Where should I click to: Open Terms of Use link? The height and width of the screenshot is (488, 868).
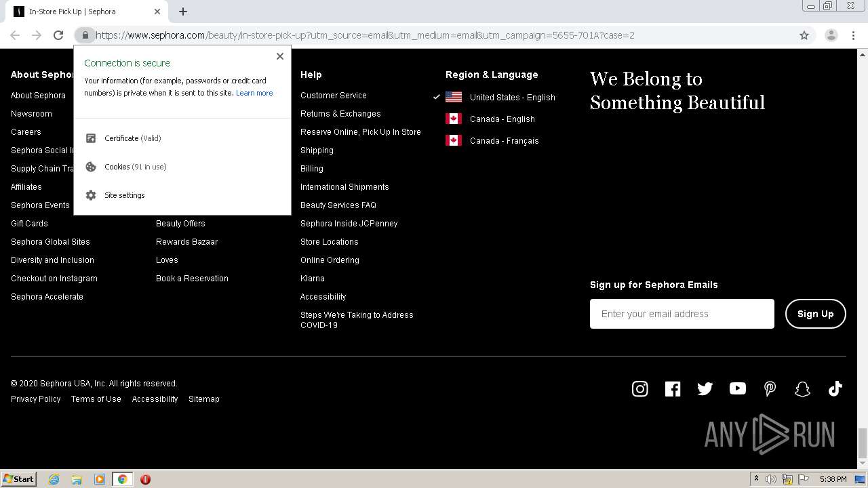click(x=96, y=399)
